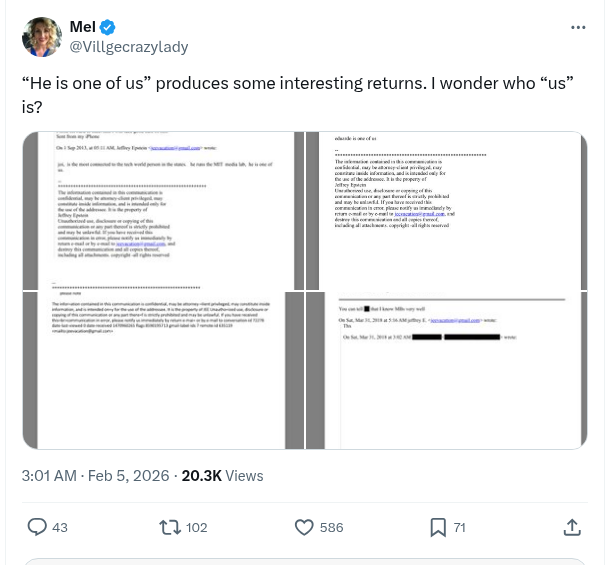The height and width of the screenshot is (565, 608).
Task: Like the tweet with the heart icon
Action: pos(305,526)
